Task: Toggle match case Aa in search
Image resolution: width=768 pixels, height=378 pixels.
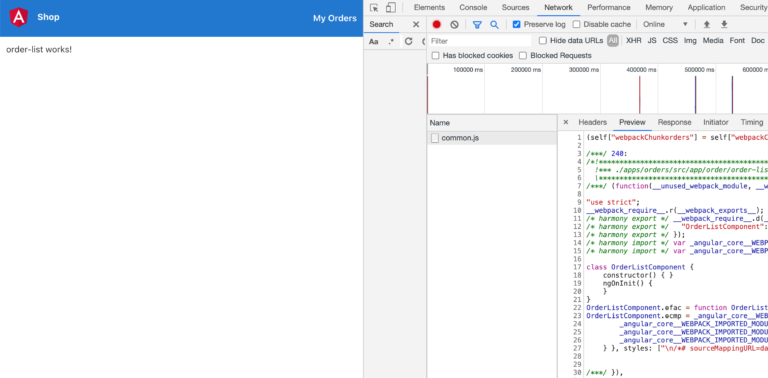Action: click(374, 42)
